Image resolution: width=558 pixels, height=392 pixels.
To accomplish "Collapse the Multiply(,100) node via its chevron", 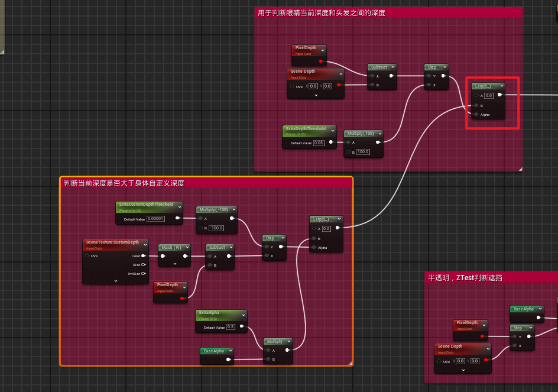I will (378, 134).
